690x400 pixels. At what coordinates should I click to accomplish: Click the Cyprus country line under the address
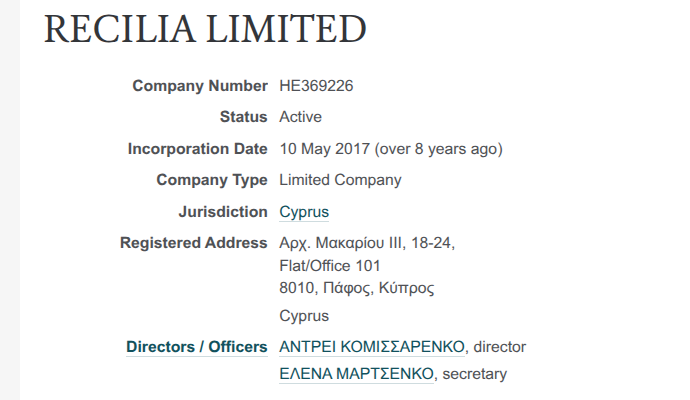[x=304, y=316]
